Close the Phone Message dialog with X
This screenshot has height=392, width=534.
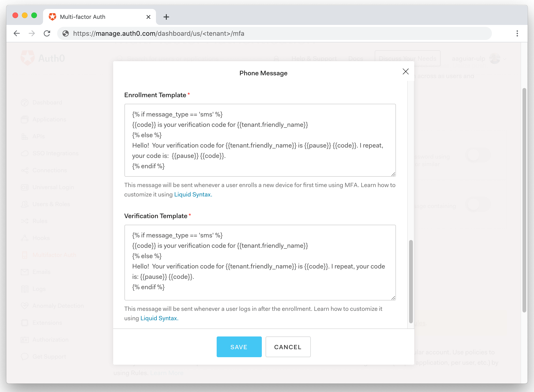pyautogui.click(x=405, y=72)
